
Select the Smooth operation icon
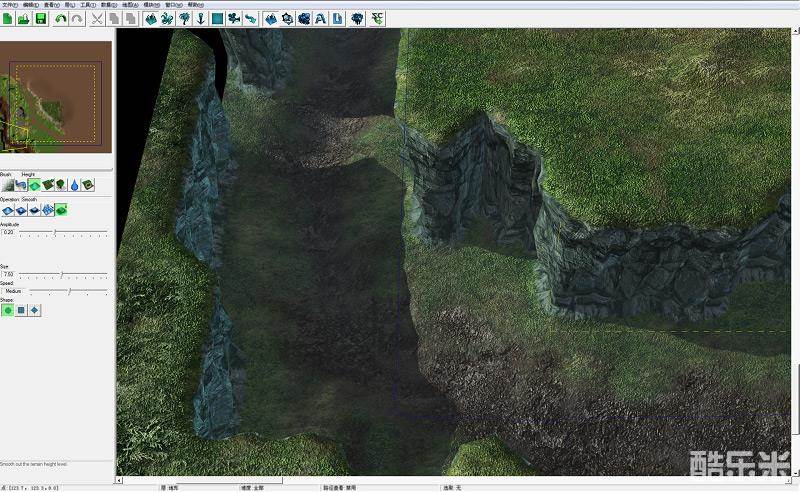[x=60, y=210]
